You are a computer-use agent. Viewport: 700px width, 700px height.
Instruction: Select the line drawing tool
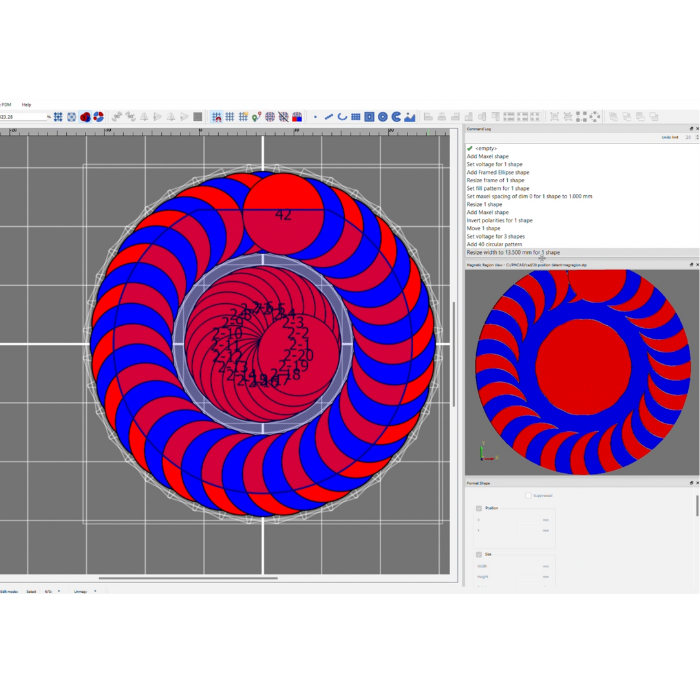click(x=329, y=117)
